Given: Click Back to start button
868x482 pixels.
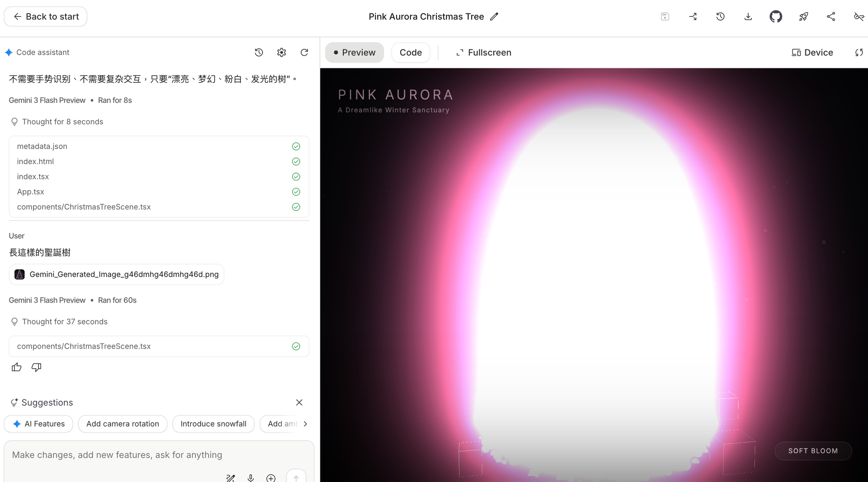Looking at the screenshot, I should [x=46, y=17].
